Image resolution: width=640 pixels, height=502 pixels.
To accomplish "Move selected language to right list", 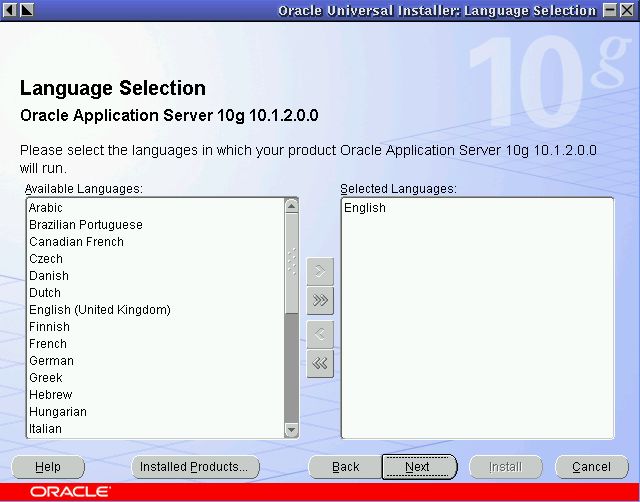I will pyautogui.click(x=320, y=271).
